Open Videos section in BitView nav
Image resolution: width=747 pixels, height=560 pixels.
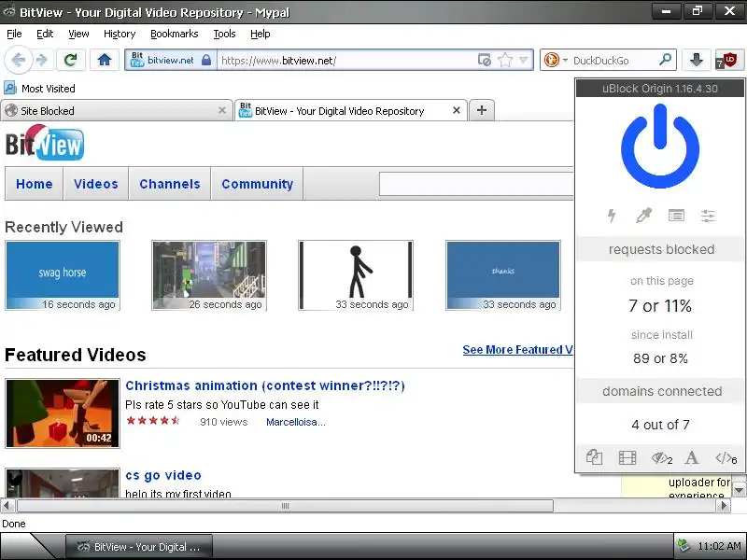(x=96, y=184)
